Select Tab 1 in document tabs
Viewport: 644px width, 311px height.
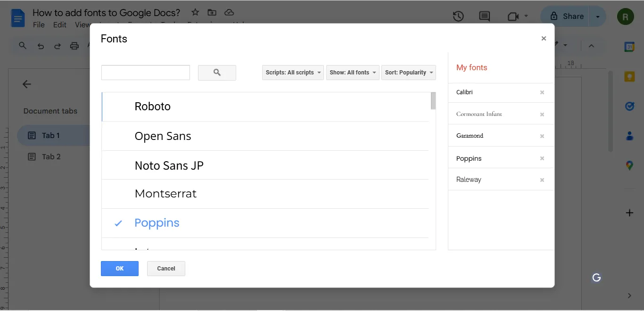(x=53, y=135)
